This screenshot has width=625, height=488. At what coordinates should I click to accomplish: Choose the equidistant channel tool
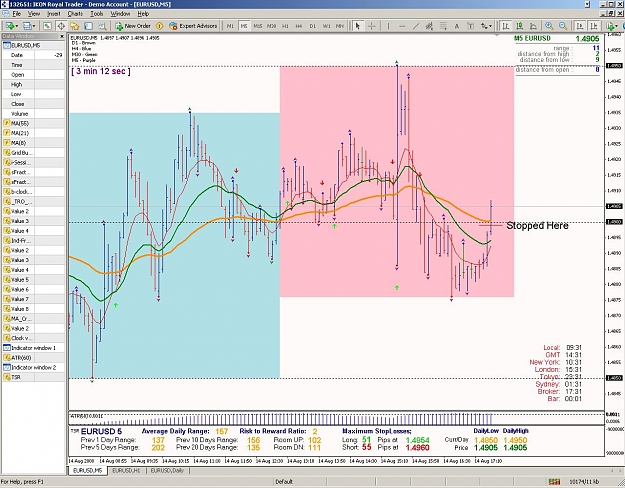[x=429, y=26]
